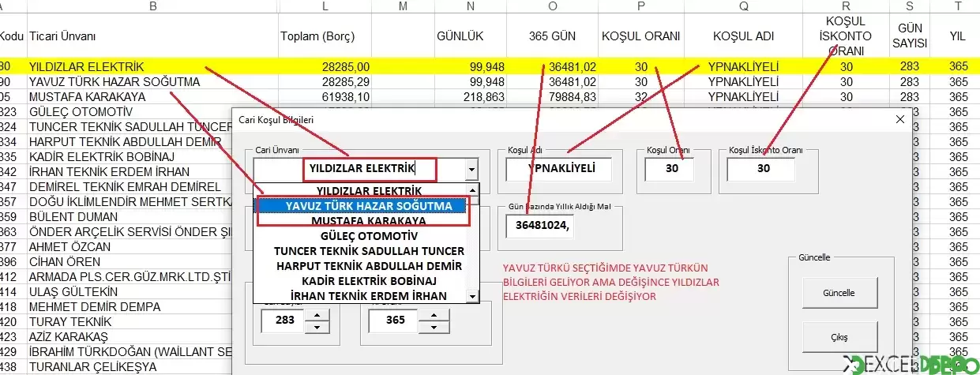Click the TURAY TEKNİK row cell
Image resolution: width=980 pixels, height=375 pixels.
129,321
